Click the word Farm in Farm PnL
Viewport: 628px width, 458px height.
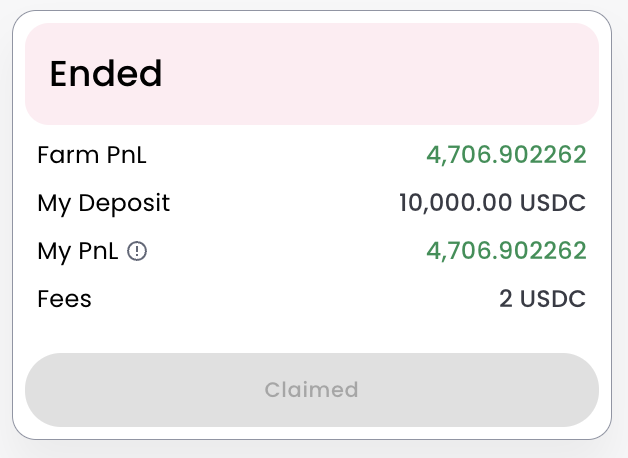67,155
